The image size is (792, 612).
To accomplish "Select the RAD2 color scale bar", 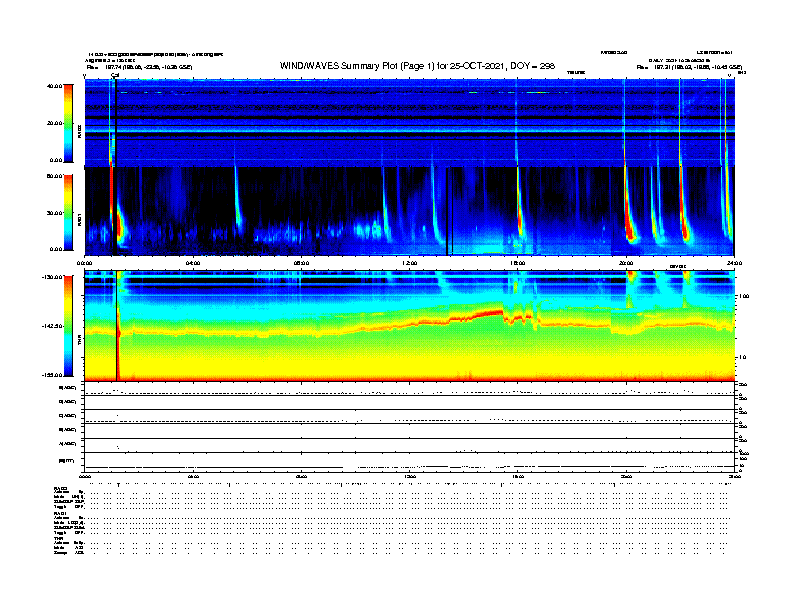I will [x=68, y=123].
